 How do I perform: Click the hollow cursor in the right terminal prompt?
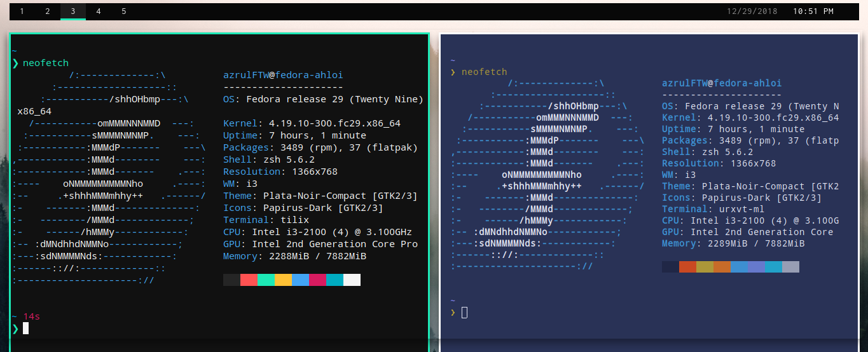tap(464, 312)
